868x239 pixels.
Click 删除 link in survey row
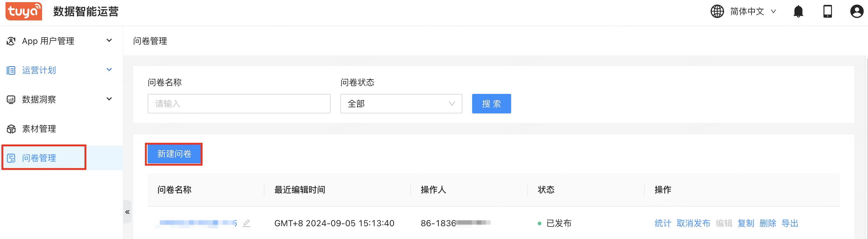coord(768,223)
